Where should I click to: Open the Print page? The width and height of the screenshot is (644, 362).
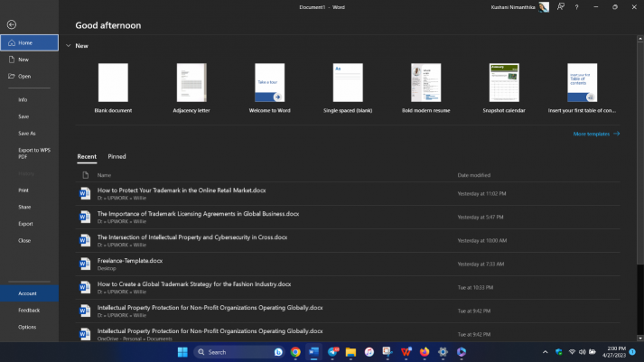(29, 190)
